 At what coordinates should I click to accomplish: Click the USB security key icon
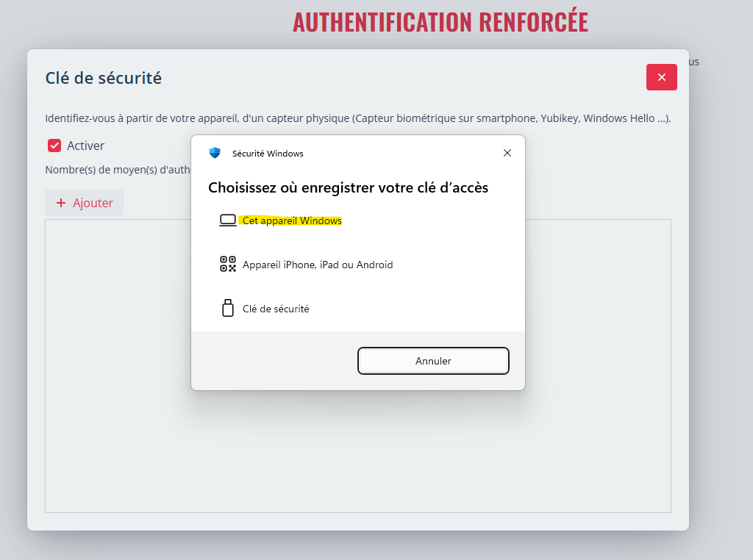[228, 309]
